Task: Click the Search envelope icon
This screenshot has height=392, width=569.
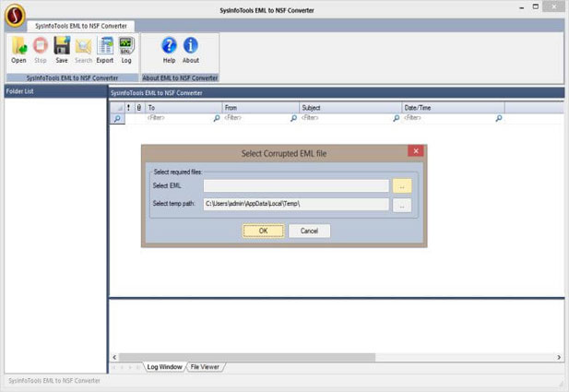Action: pos(84,50)
